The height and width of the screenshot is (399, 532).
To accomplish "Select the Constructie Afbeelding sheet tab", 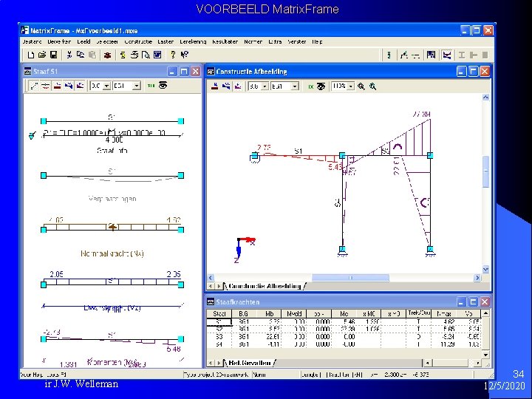I will (265, 287).
